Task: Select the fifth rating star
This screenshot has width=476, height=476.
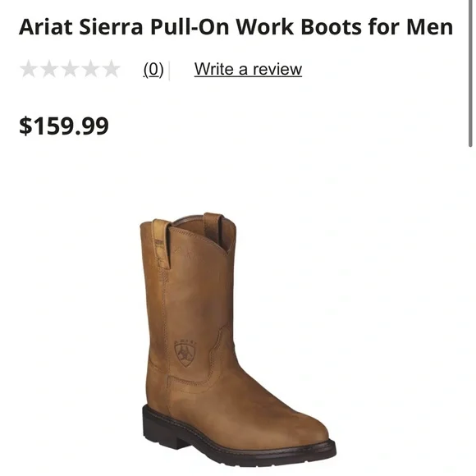Action: (111, 69)
